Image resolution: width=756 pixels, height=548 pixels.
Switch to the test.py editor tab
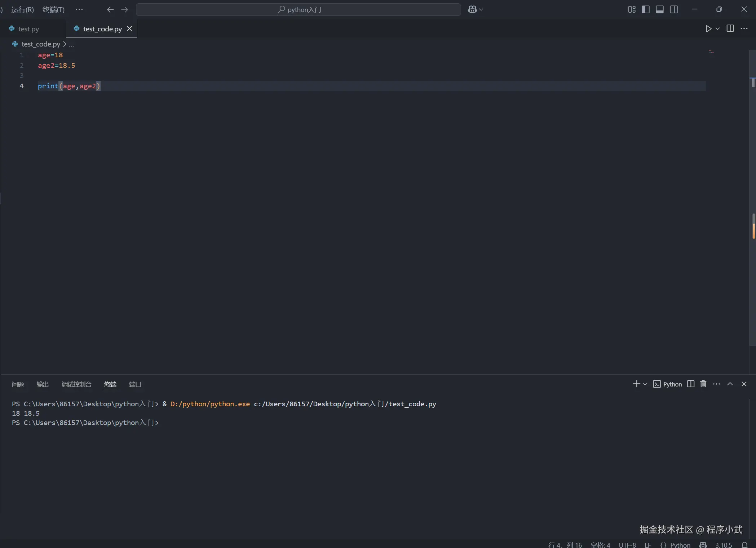pyautogui.click(x=28, y=29)
